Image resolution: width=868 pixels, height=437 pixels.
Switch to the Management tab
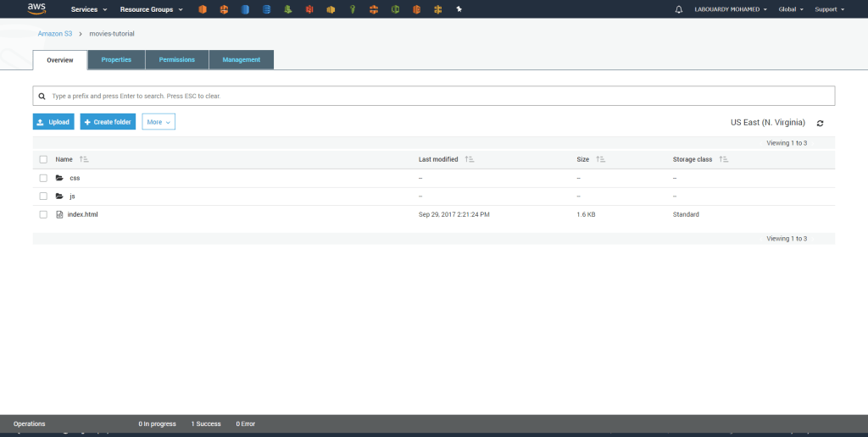tap(242, 60)
